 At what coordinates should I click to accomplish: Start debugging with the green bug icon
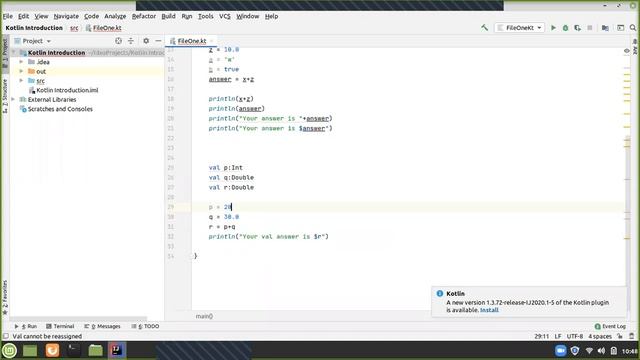pos(565,28)
